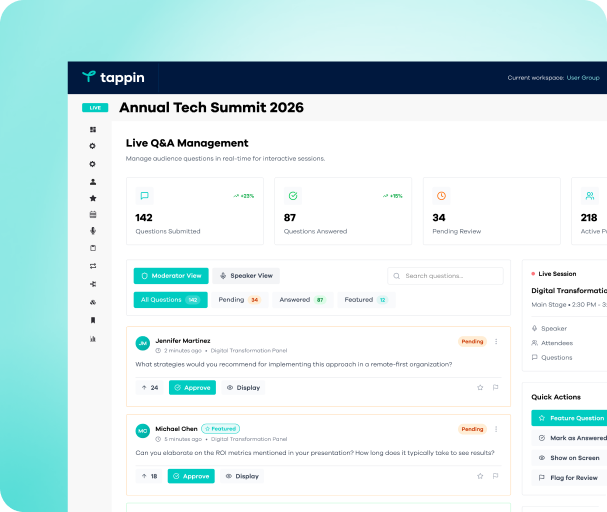The height and width of the screenshot is (512, 607).
Task: Switch to Moderator View
Action: 171,275
